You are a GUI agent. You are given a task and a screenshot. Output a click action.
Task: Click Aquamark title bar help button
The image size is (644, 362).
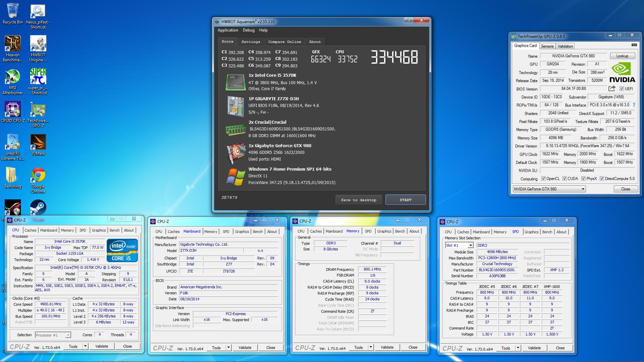click(x=409, y=20)
